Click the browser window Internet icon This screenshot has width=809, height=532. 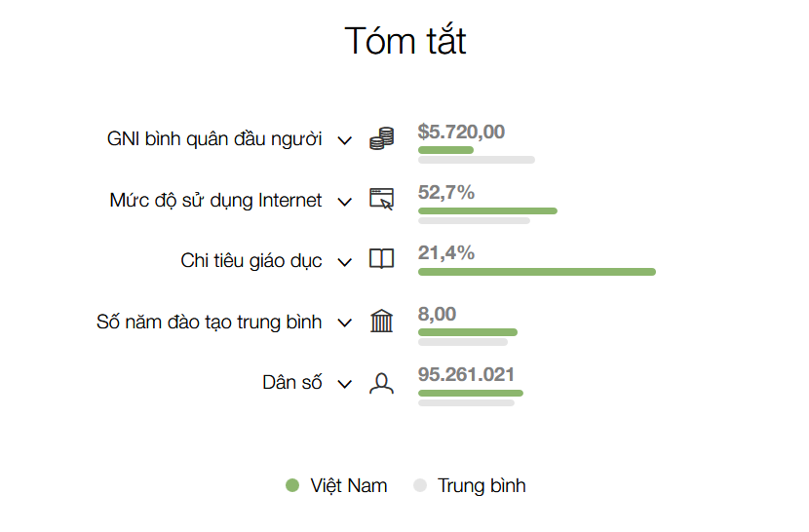point(381,200)
